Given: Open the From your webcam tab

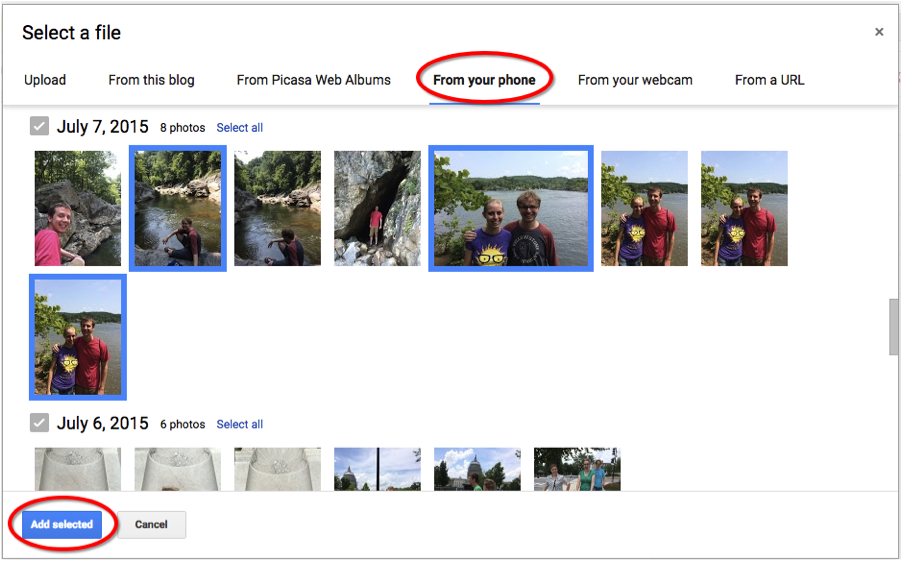Looking at the screenshot, I should [635, 80].
